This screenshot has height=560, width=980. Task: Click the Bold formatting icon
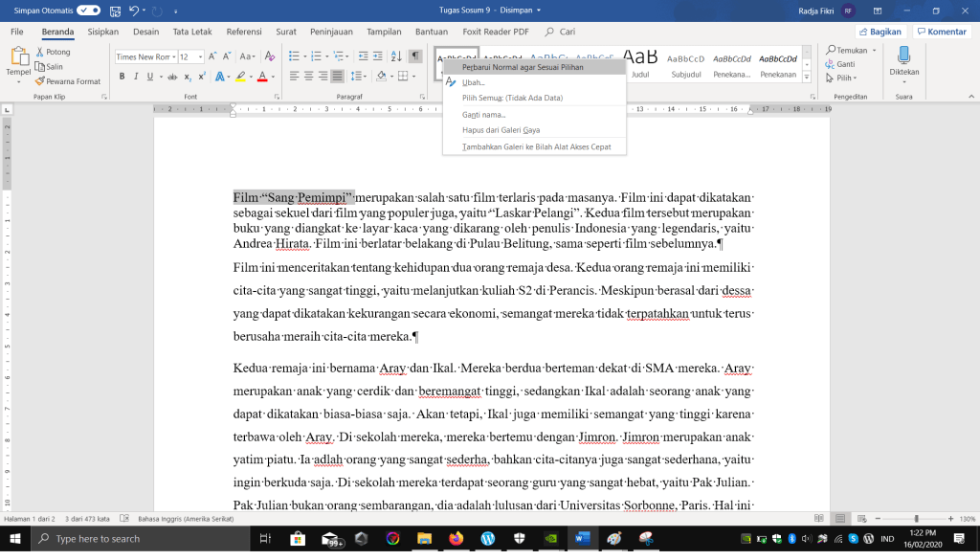[121, 77]
